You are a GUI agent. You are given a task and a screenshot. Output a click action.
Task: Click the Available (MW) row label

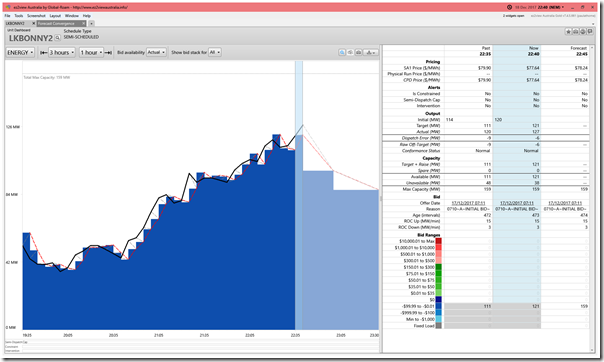[426, 177]
